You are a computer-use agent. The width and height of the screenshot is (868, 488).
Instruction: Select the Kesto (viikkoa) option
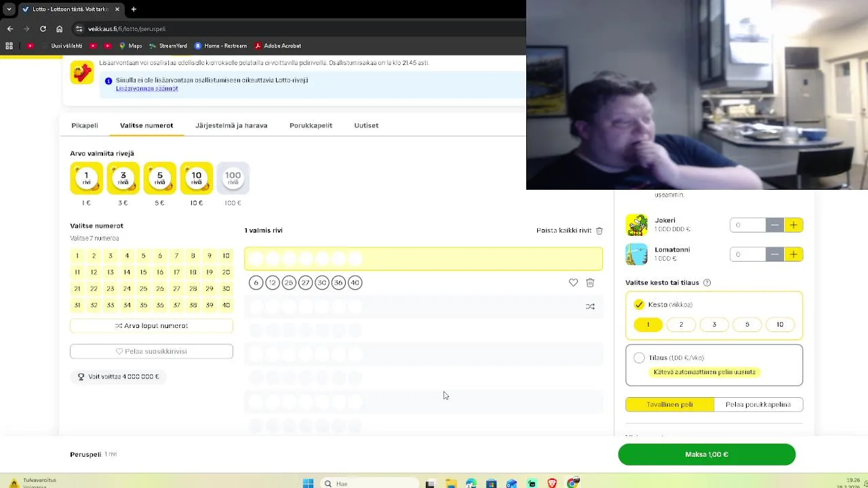click(x=639, y=305)
